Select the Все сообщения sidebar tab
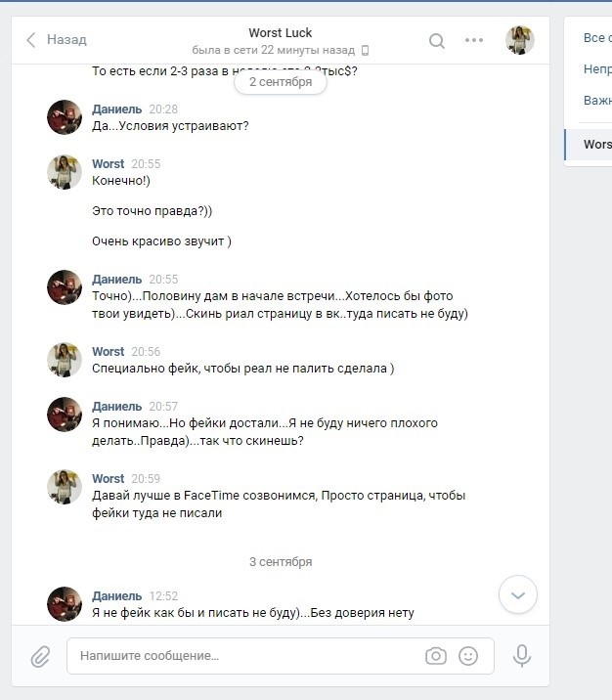 pos(597,38)
